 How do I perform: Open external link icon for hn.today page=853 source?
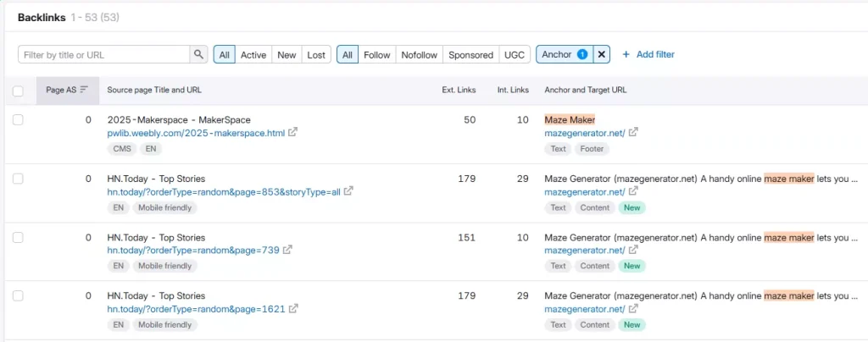coord(348,191)
